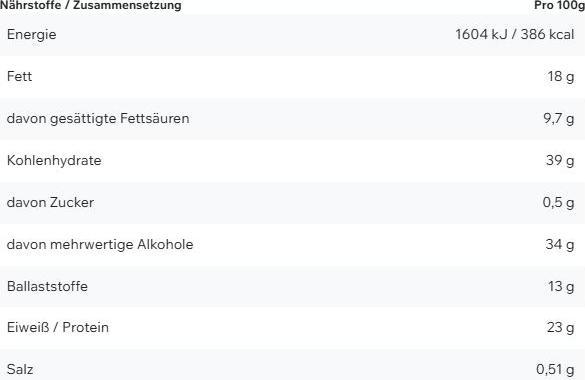Click the Pro 100g column header
The width and height of the screenshot is (585, 380).
[x=559, y=5]
